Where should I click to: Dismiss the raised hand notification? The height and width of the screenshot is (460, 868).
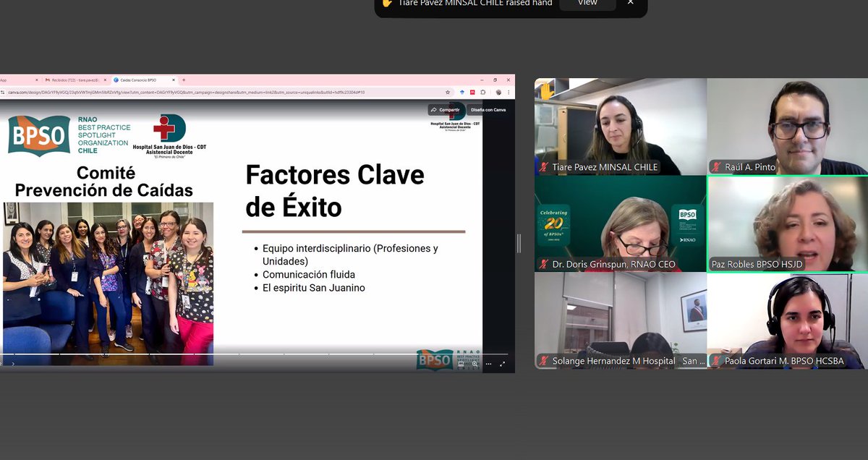(x=630, y=3)
